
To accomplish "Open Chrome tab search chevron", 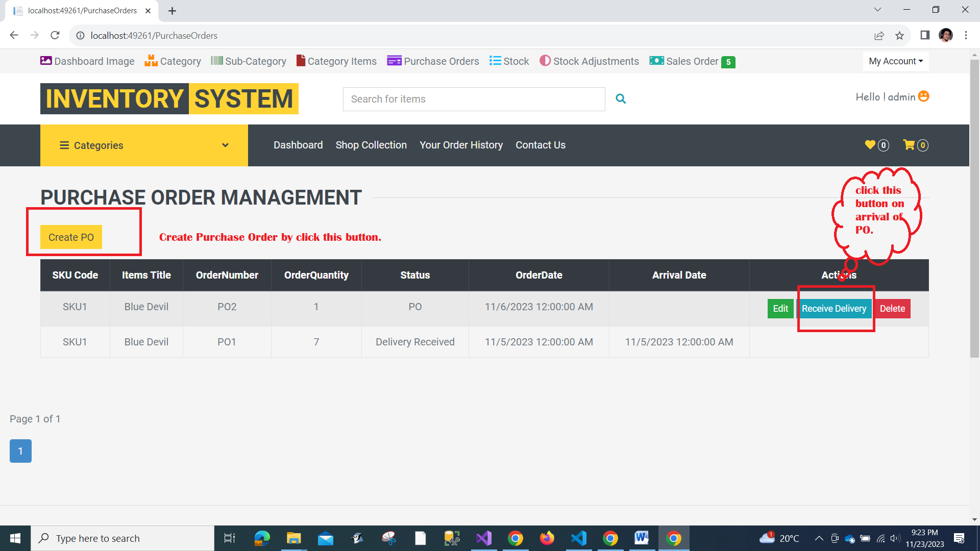I will point(877,10).
